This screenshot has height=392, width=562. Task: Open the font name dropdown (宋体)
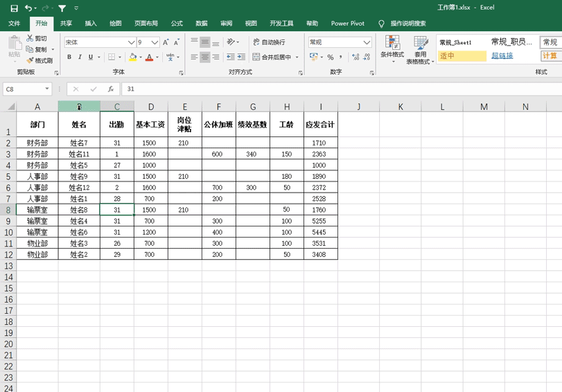(x=131, y=42)
